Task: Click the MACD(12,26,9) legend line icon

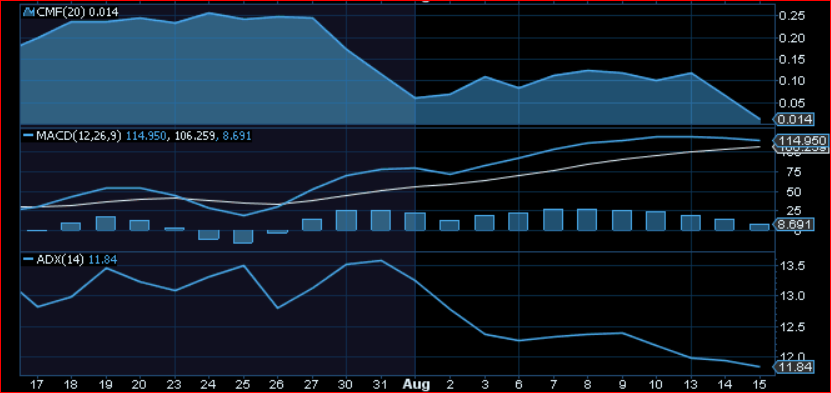Action: point(29,136)
